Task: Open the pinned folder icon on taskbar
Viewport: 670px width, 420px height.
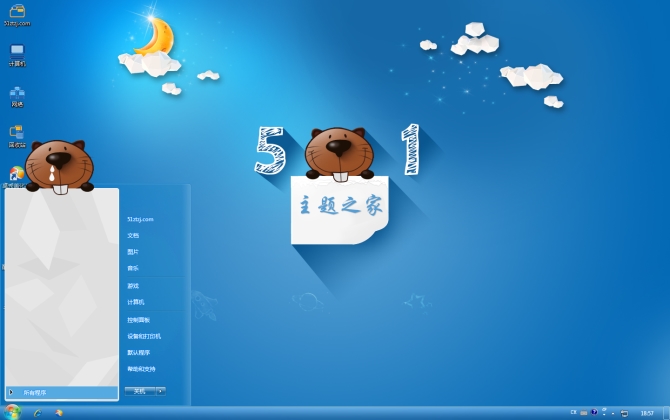Action: (59, 412)
